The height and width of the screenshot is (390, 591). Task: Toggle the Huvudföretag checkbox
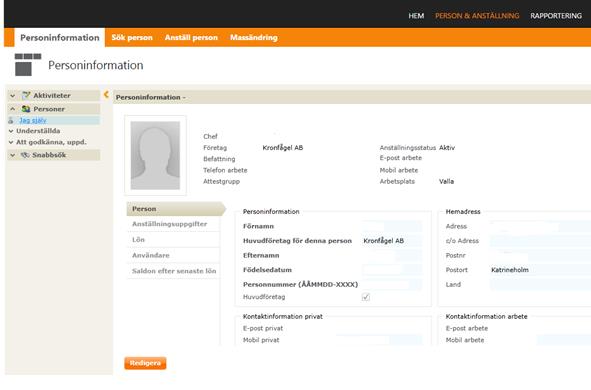[x=366, y=297]
